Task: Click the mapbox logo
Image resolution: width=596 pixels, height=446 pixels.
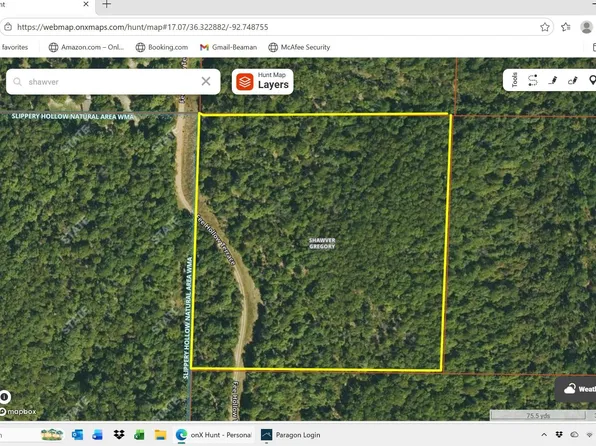Action: pos(18,411)
